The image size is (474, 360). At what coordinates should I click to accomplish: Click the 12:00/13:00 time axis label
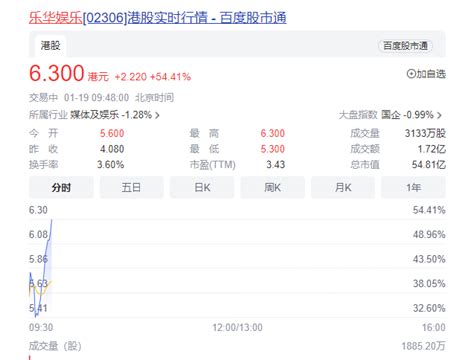tap(237, 327)
